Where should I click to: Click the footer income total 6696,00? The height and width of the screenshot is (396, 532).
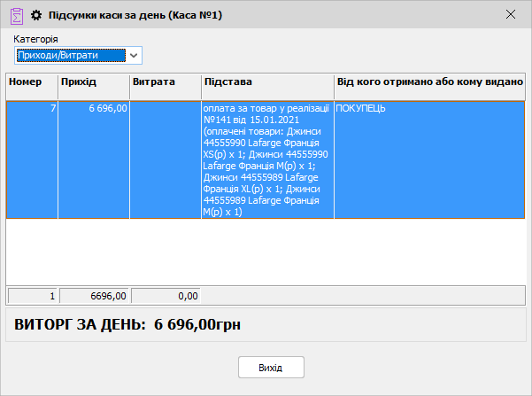pyautogui.click(x=94, y=296)
